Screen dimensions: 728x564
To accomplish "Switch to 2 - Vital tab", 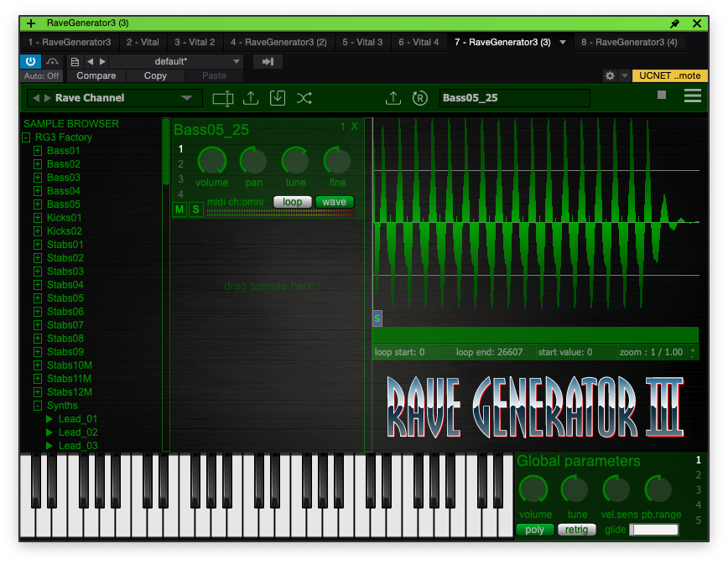I will point(143,42).
